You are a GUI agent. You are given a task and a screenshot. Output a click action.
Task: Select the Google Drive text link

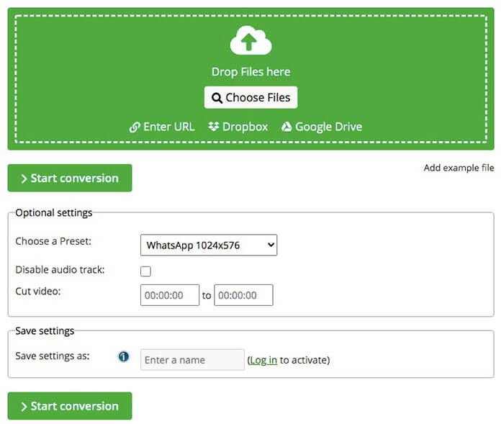(328, 127)
